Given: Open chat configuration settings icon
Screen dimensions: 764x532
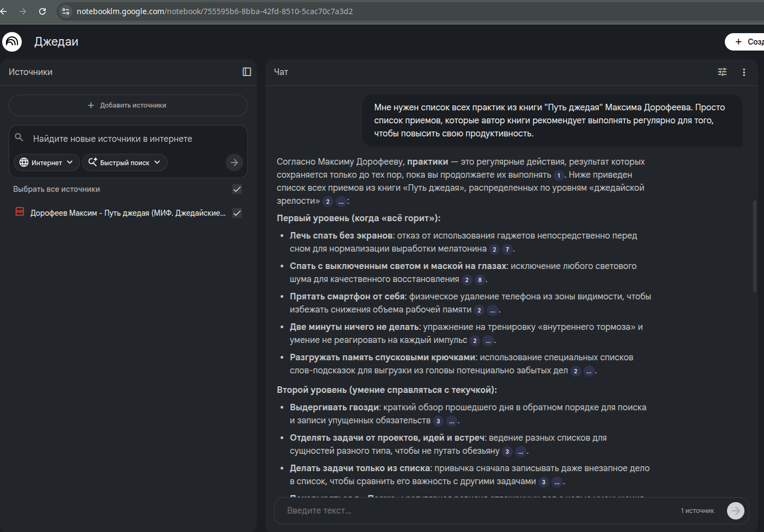Looking at the screenshot, I should coord(722,72).
